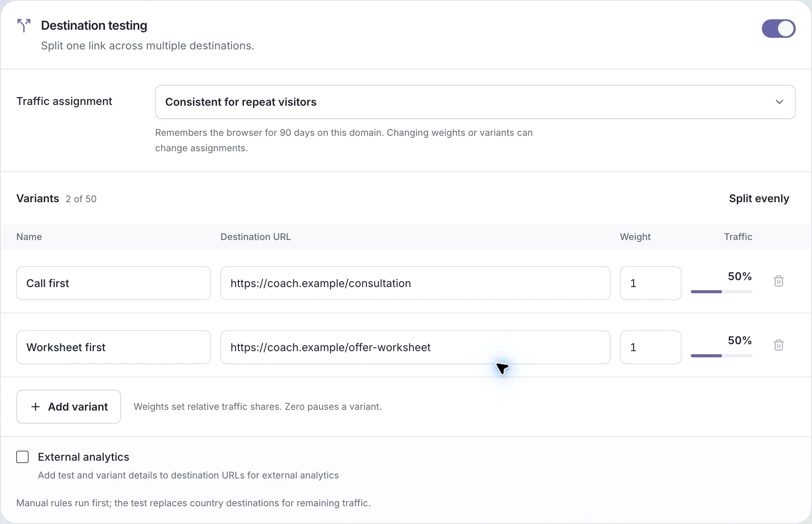Image resolution: width=812 pixels, height=524 pixels.
Task: Click the Weight column header
Action: click(635, 237)
